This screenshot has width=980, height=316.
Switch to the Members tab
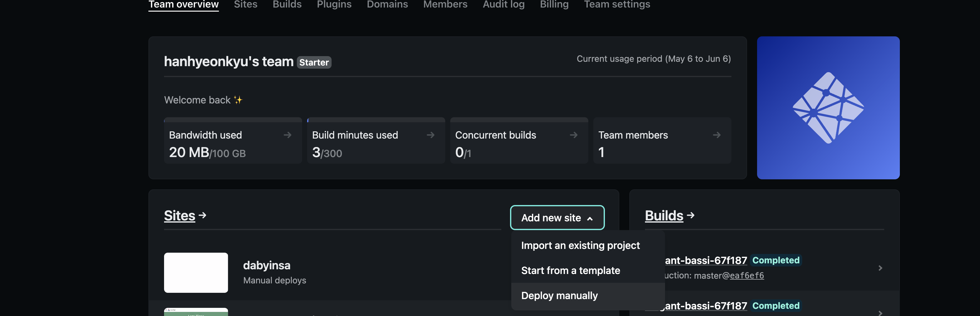click(445, 5)
